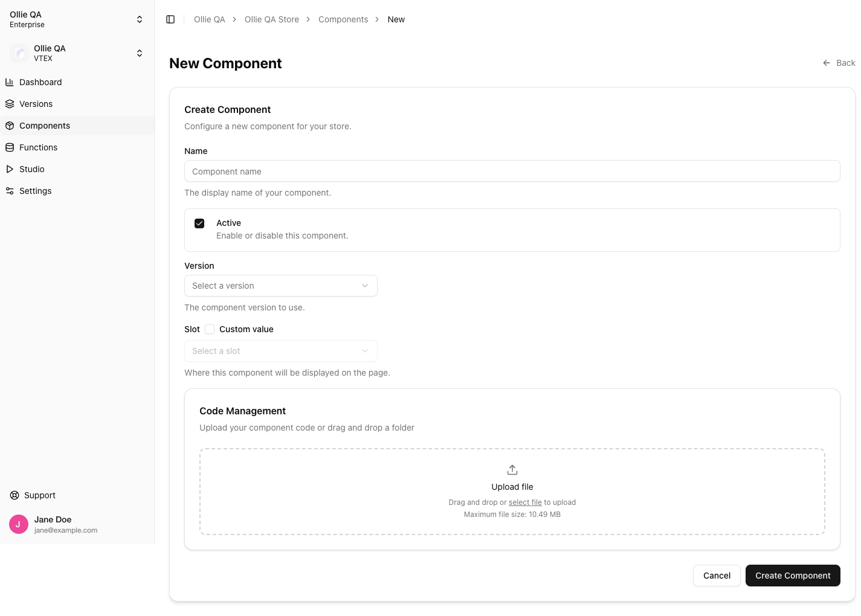The height and width of the screenshot is (616, 861).
Task: Click the New breadcrumb item
Action: pyautogui.click(x=396, y=19)
